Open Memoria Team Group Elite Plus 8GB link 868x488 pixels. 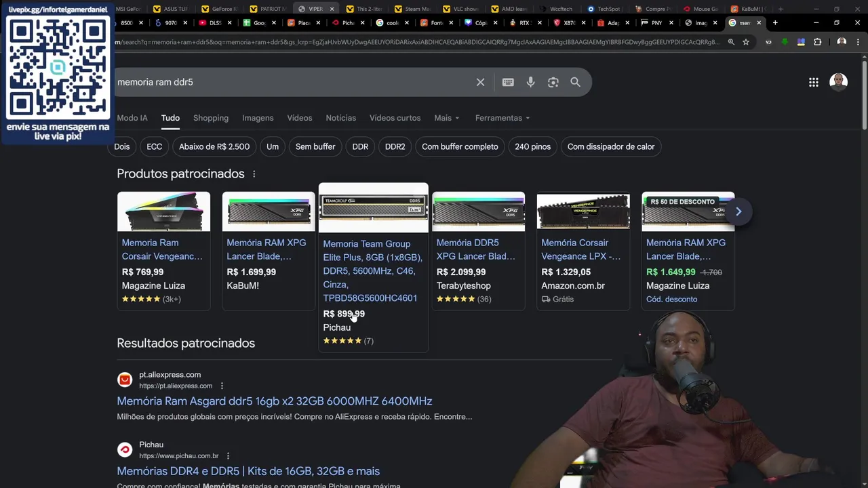pyautogui.click(x=372, y=271)
